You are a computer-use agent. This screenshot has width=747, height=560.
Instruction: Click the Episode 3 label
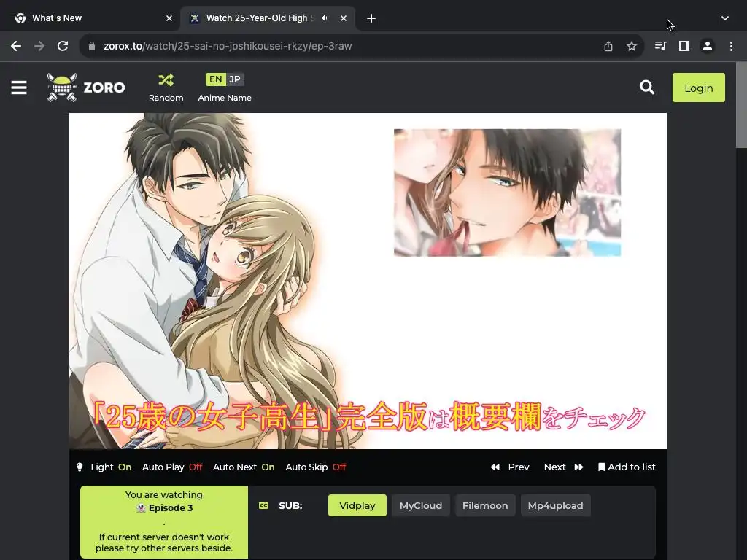(171, 508)
